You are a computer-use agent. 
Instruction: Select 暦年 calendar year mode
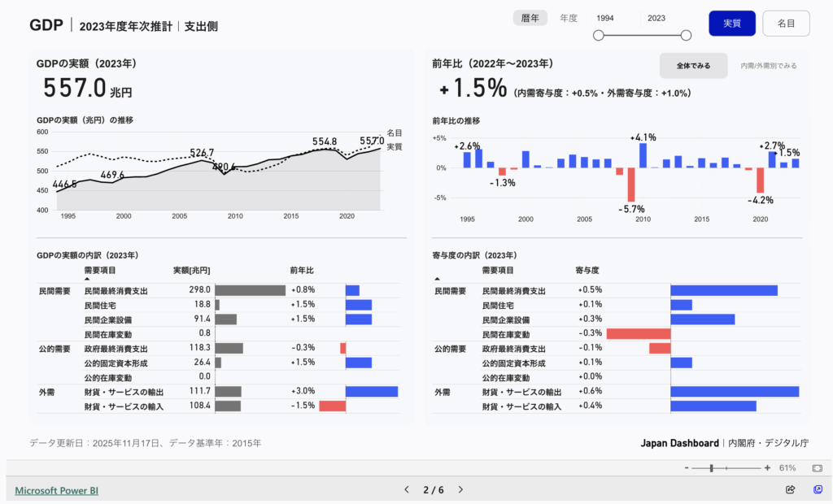[530, 18]
